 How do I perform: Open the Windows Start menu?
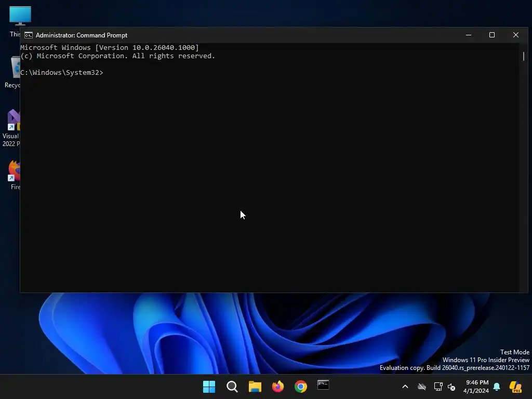(x=209, y=387)
